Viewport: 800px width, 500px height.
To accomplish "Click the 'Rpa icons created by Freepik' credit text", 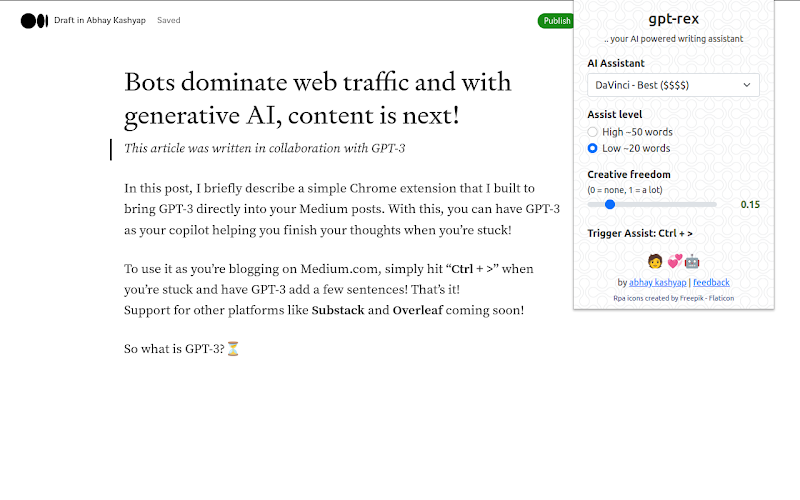I will [673, 298].
